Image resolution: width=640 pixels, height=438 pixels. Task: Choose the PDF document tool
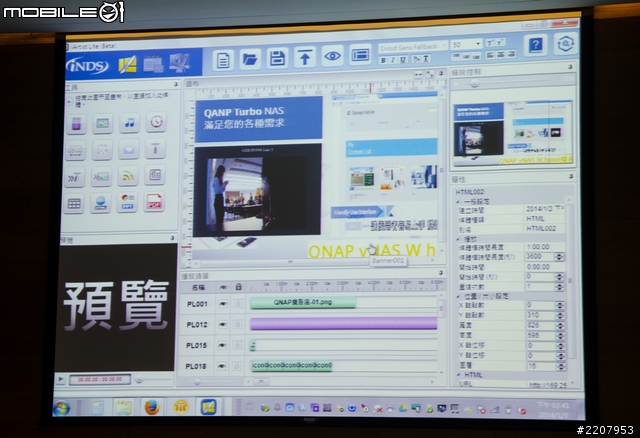[x=154, y=202]
